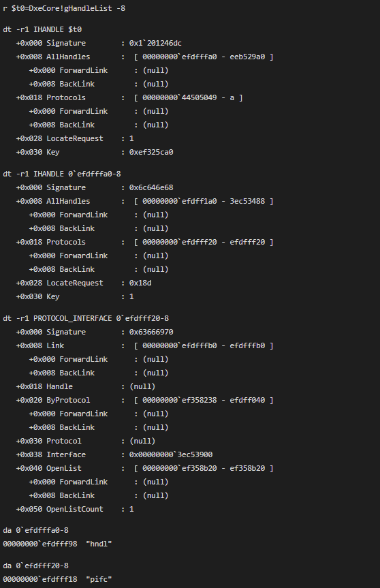Click AllHandles address efdff1a0 - 3ec53488

coord(204,201)
